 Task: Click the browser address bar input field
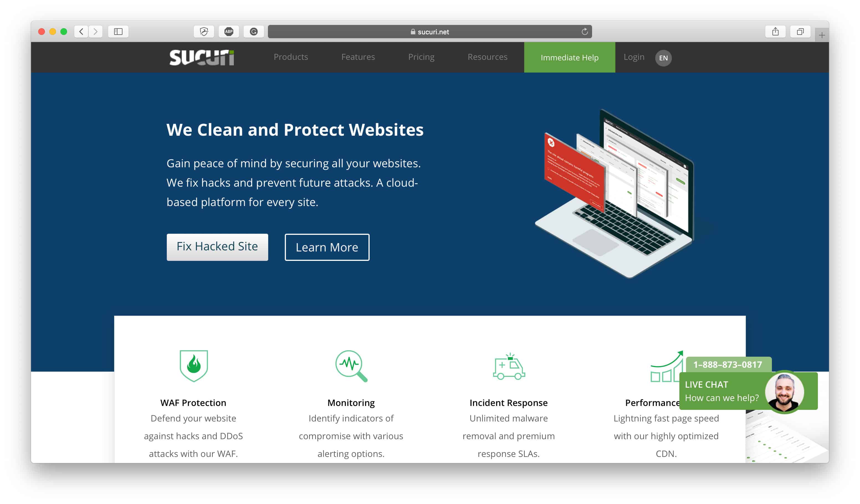pyautogui.click(x=430, y=32)
